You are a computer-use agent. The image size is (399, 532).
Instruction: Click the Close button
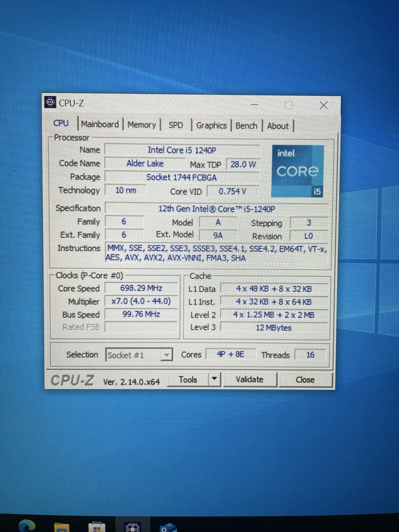305,380
